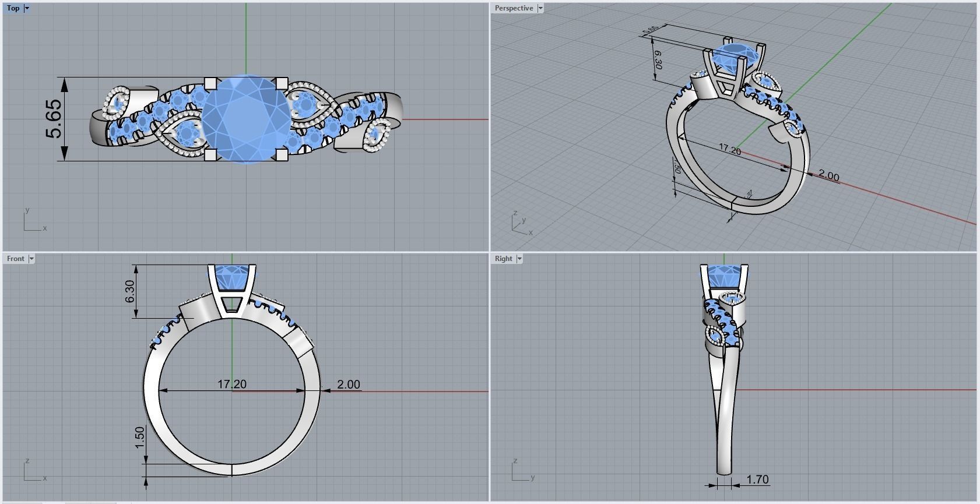Click the world axes icon in Right viewport

point(523,470)
